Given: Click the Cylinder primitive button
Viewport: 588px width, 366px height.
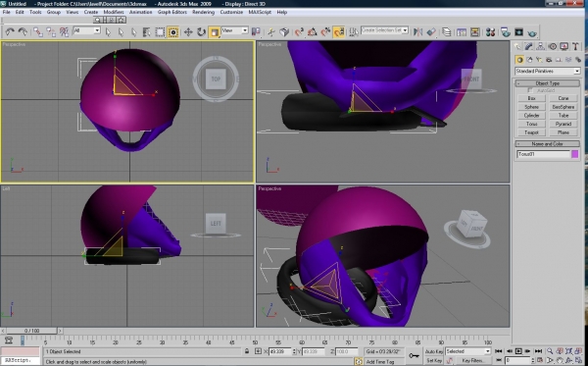Looking at the screenshot, I should click(531, 116).
